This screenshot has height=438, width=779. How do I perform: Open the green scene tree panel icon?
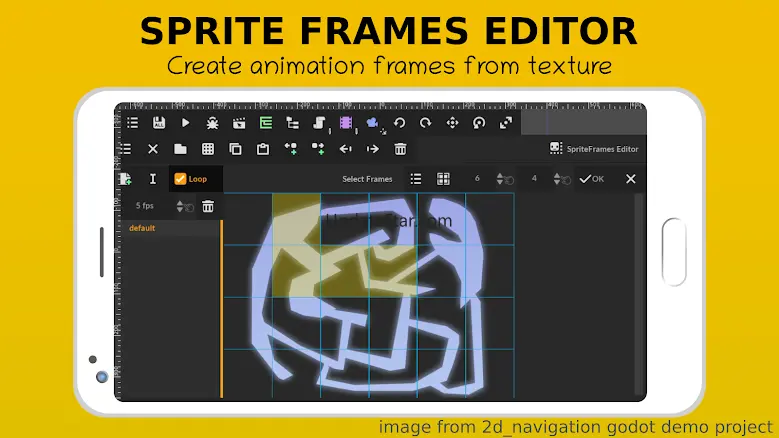266,123
